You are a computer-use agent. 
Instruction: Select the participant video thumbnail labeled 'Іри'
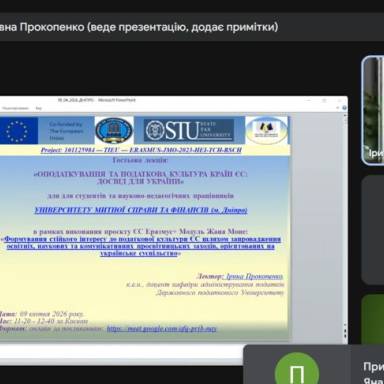373,111
